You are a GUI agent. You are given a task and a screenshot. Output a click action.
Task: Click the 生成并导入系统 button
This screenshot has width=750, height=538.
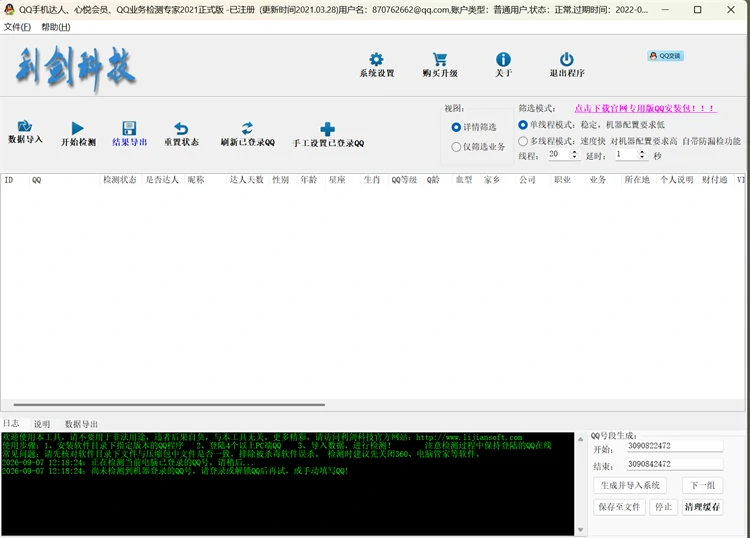pyautogui.click(x=630, y=485)
